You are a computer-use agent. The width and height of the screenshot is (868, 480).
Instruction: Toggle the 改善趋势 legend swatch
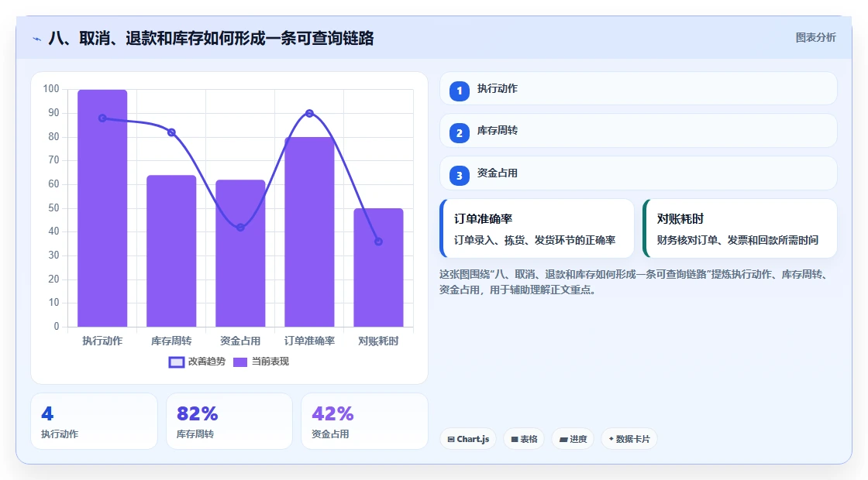click(177, 362)
